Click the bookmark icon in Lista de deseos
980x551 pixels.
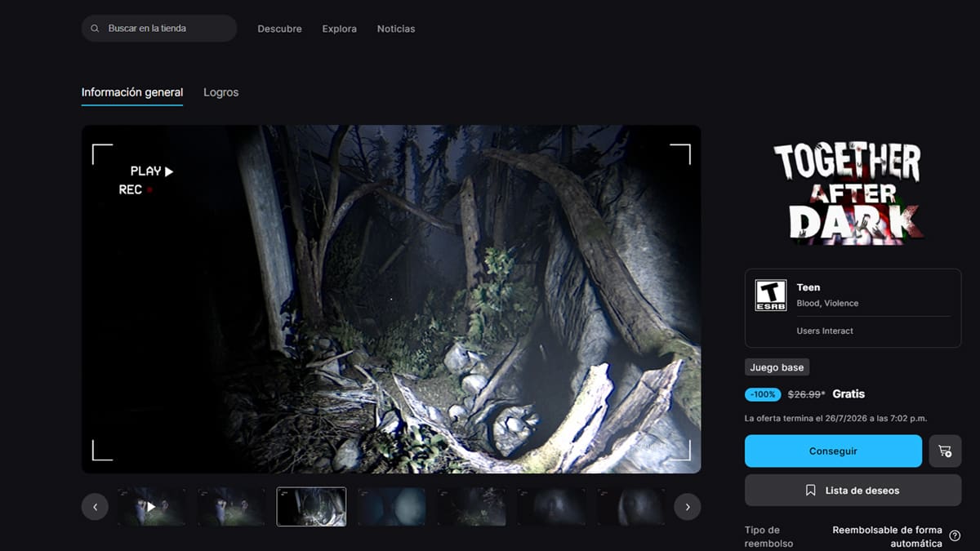[x=811, y=491]
